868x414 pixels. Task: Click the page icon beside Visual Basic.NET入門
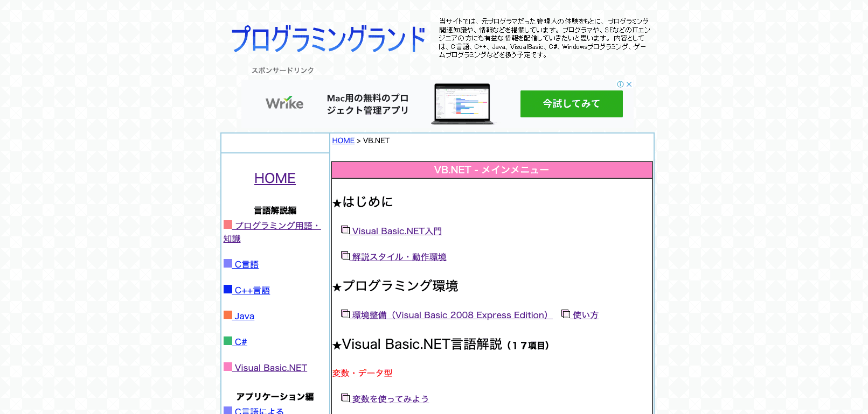345,230
